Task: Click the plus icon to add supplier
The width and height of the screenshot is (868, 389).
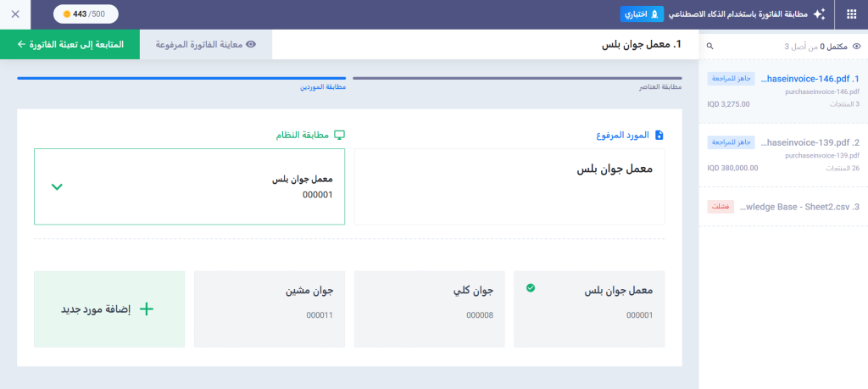Action: click(x=147, y=309)
